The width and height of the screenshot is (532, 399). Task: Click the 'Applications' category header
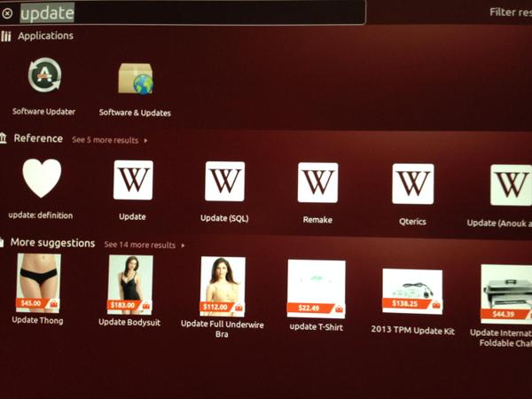[44, 36]
